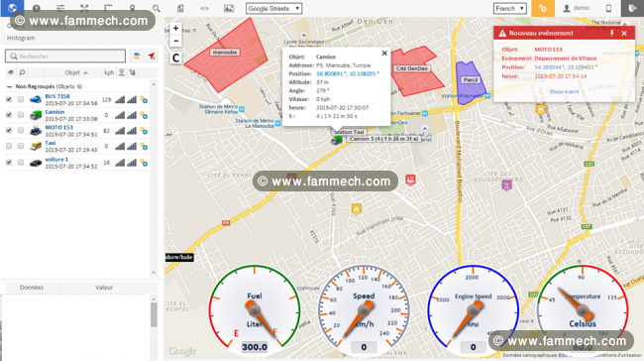Pin the Nouveau evenement notification
The height and width of the screenshot is (361, 644).
click(611, 34)
